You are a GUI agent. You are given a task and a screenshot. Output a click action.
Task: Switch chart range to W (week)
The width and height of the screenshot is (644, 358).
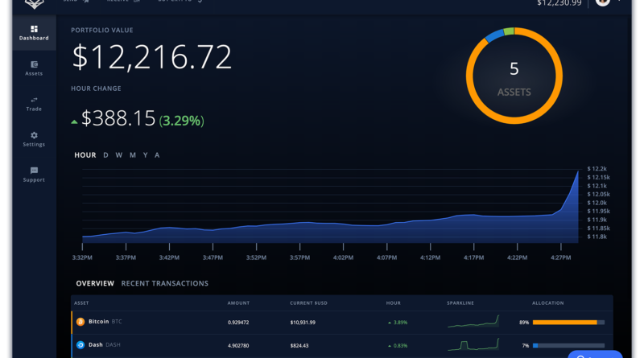pos(118,155)
